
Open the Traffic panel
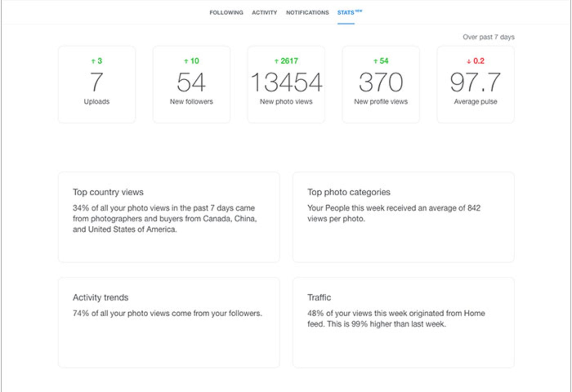tap(403, 322)
